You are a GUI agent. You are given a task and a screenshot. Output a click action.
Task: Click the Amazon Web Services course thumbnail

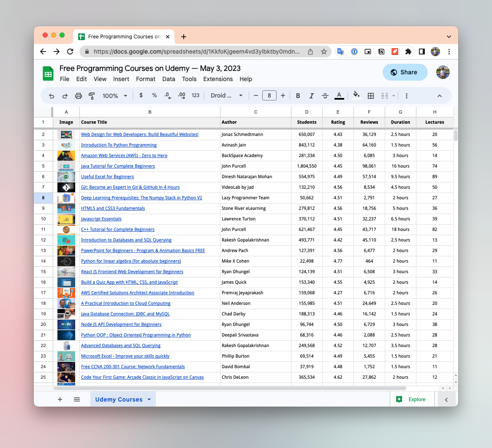(66, 156)
